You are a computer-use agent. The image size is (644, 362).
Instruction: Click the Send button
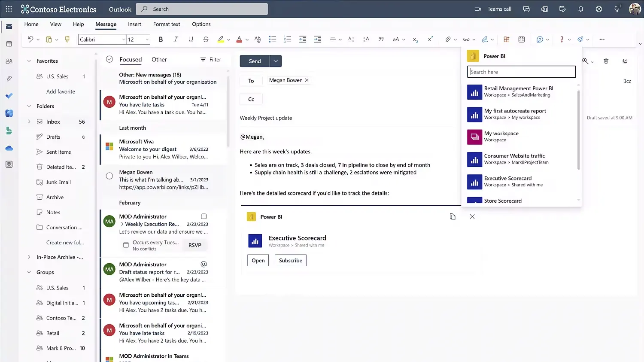click(x=255, y=61)
